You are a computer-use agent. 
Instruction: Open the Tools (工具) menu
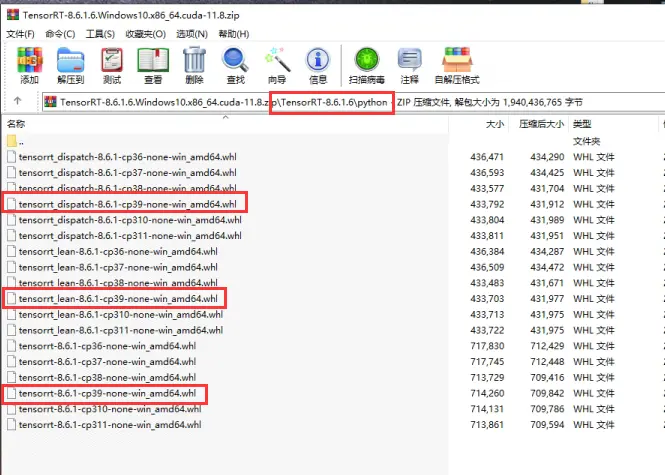tap(100, 34)
